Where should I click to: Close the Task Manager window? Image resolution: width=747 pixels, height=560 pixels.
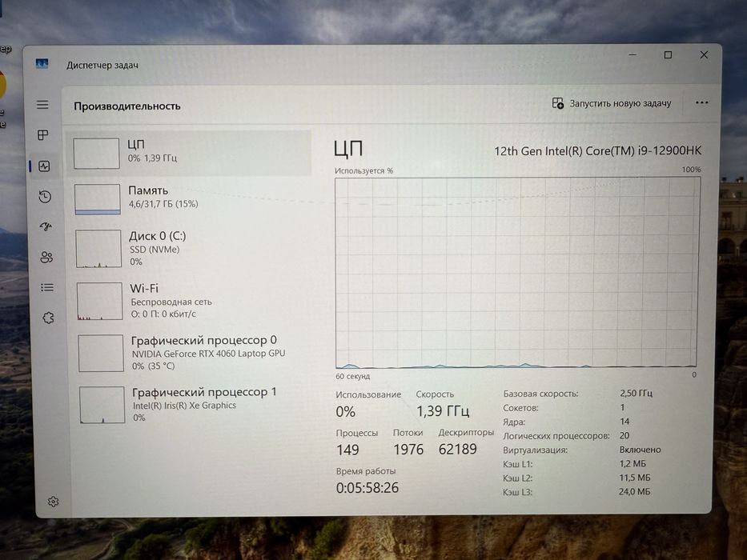click(x=704, y=54)
